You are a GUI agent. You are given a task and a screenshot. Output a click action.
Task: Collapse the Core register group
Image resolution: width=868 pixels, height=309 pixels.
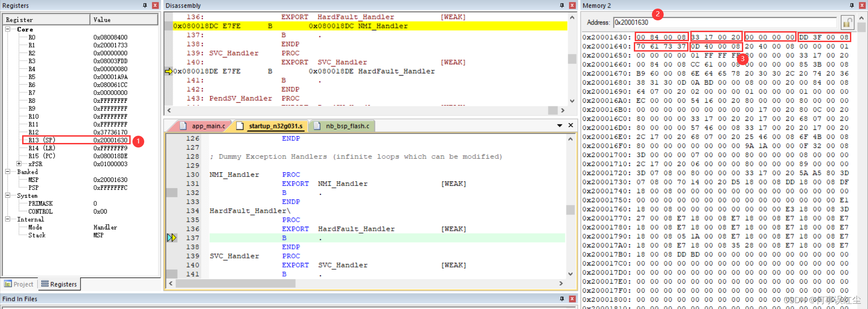pyautogui.click(x=8, y=29)
